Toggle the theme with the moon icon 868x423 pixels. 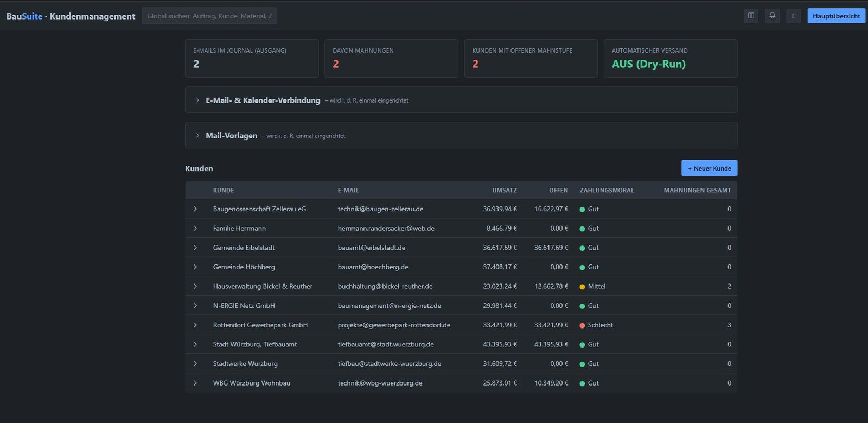pos(793,16)
